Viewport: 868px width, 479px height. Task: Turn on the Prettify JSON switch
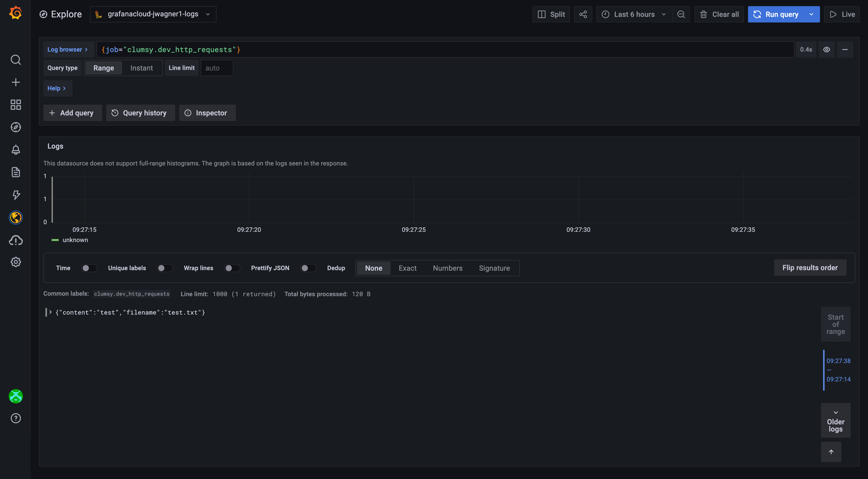click(308, 268)
